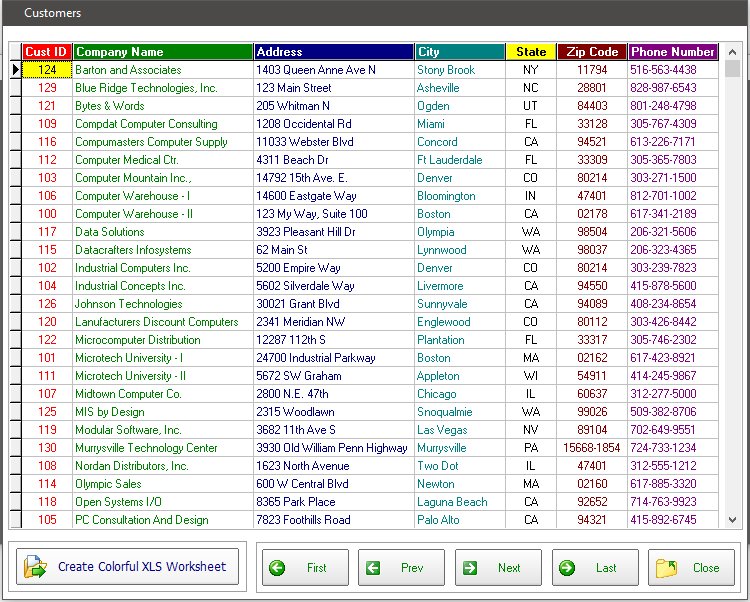Select row selector for Data Solutions row
Image resolution: width=750 pixels, height=602 pixels.
click(15, 232)
